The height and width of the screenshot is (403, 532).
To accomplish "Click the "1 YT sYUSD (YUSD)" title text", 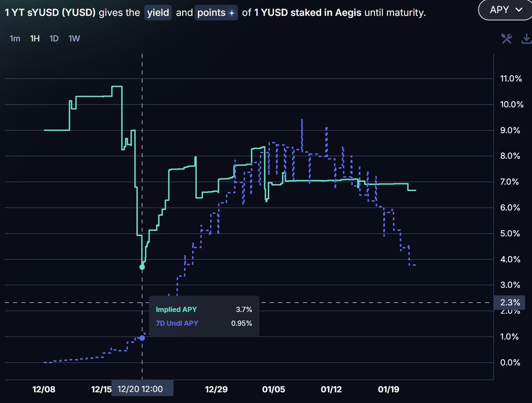I will click(51, 13).
